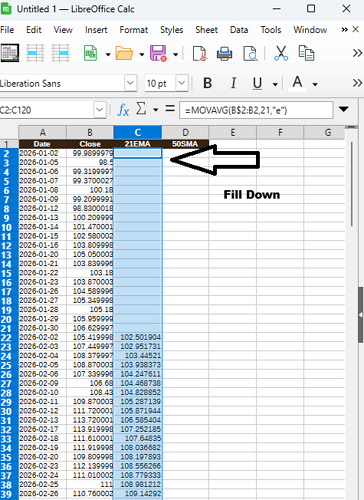Export directly as PDF

click(x=200, y=53)
